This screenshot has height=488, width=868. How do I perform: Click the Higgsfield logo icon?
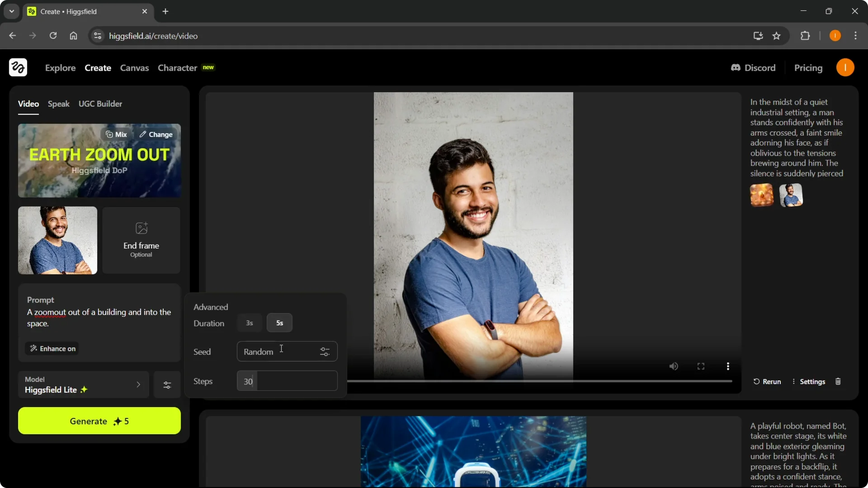click(x=18, y=67)
